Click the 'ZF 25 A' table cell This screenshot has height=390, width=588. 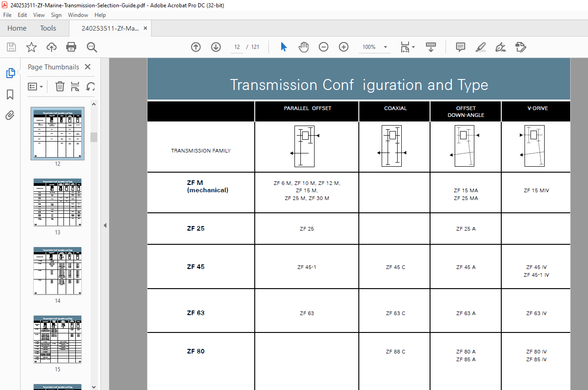(466, 229)
